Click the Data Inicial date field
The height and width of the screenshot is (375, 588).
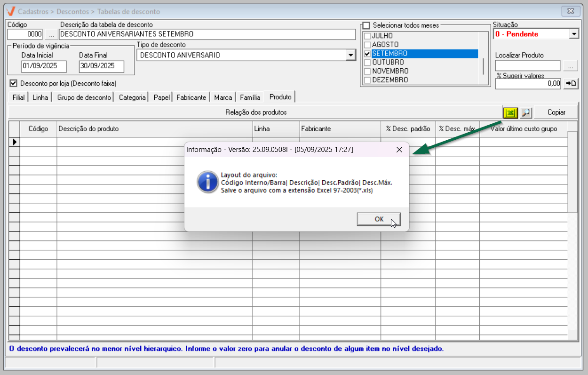44,66
